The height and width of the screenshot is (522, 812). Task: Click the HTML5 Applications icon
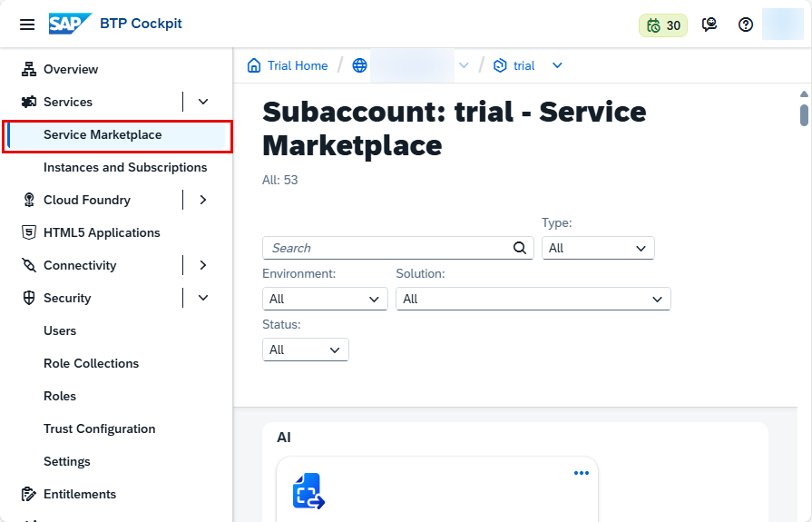[29, 232]
